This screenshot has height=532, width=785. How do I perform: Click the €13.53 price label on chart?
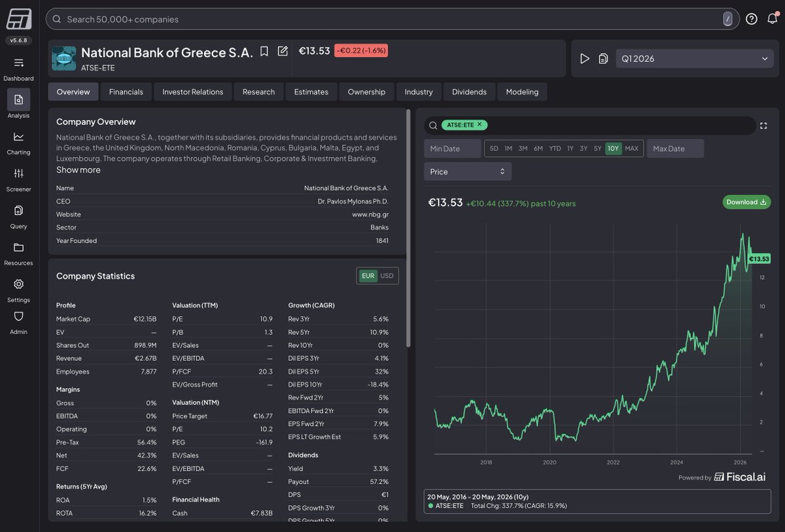tap(759, 259)
